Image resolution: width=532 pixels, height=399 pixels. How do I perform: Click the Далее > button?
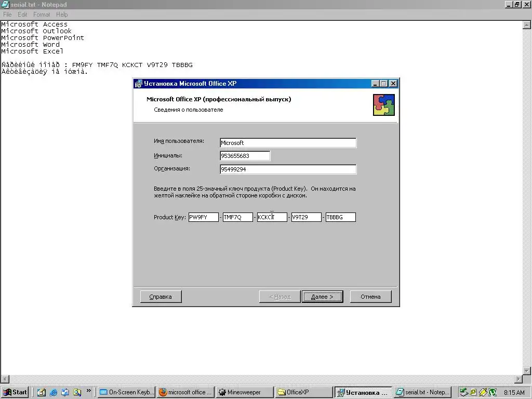[322, 297]
